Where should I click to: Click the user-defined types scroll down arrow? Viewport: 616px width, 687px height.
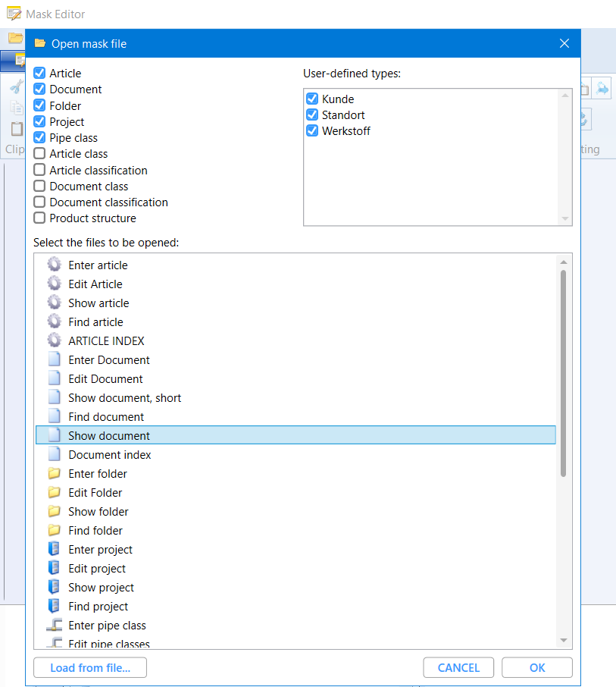(x=564, y=218)
